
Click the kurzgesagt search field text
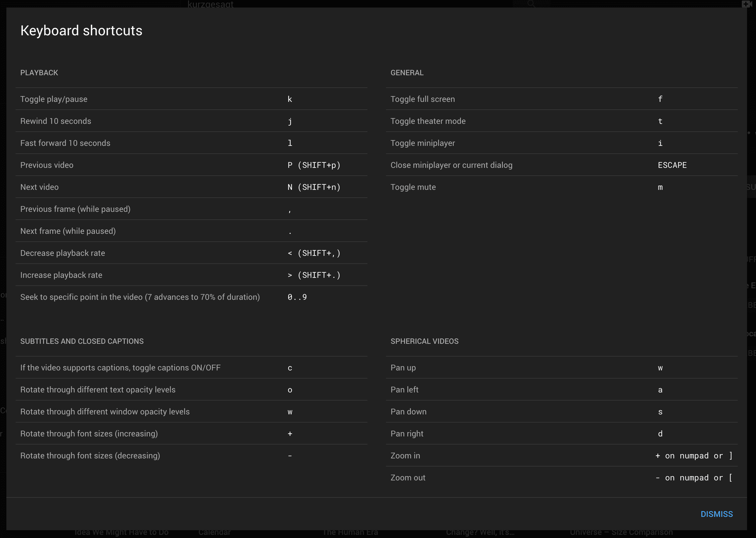[210, 4]
